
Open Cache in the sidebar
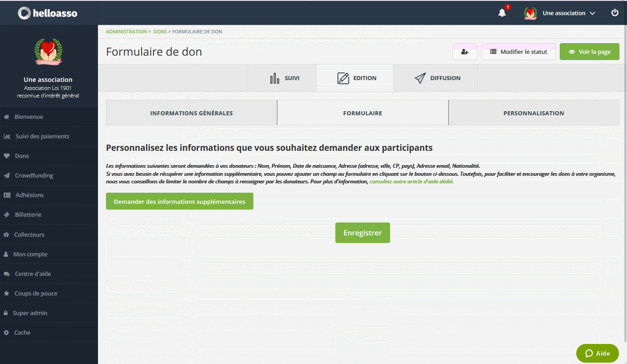(x=49, y=332)
